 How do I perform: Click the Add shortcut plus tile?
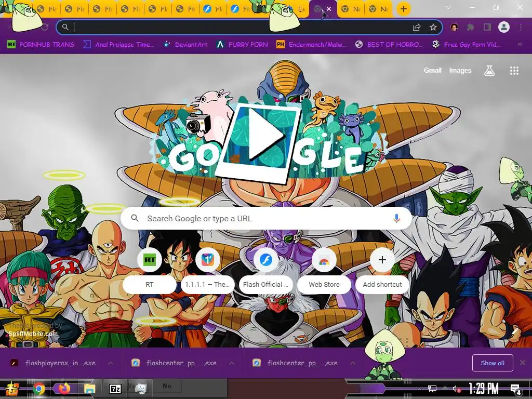[x=382, y=271]
